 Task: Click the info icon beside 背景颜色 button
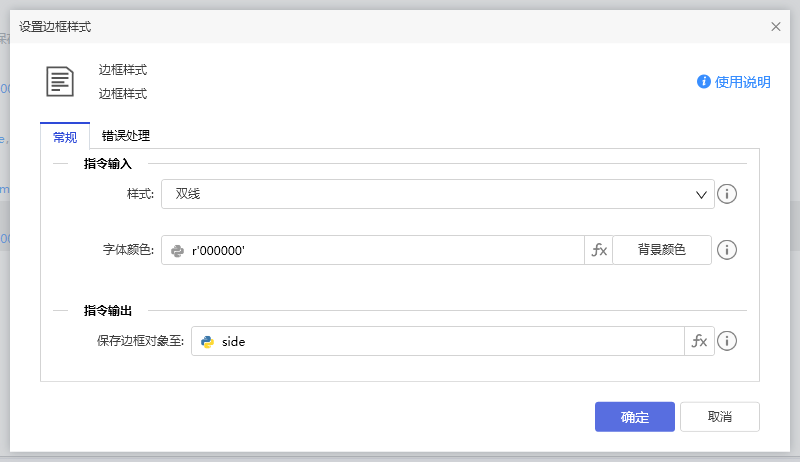[x=728, y=250]
